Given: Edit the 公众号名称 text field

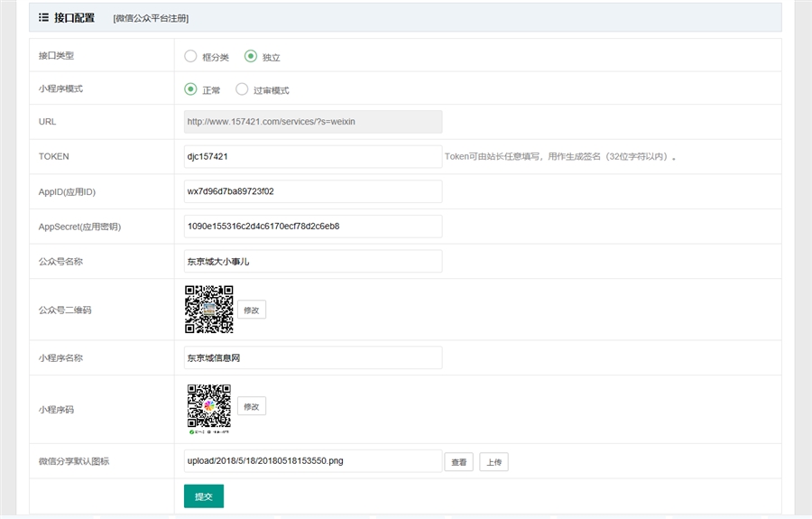Looking at the screenshot, I should tap(312, 261).
